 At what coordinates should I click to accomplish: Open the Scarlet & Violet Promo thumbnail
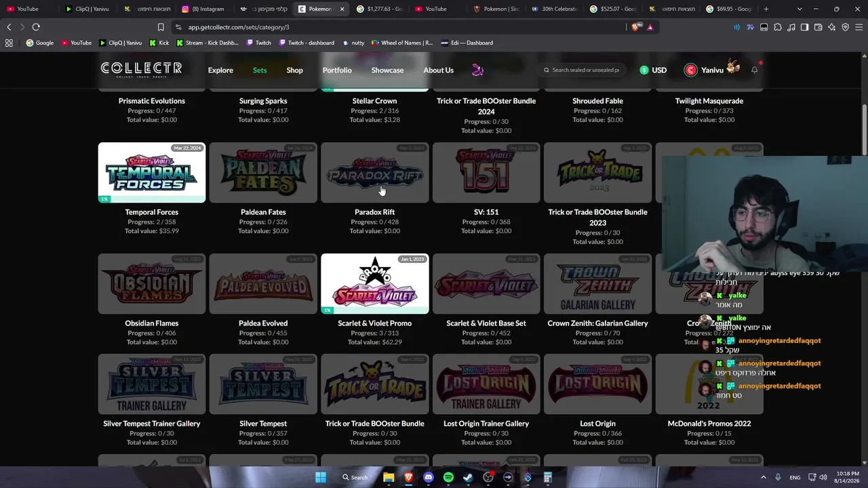[374, 283]
